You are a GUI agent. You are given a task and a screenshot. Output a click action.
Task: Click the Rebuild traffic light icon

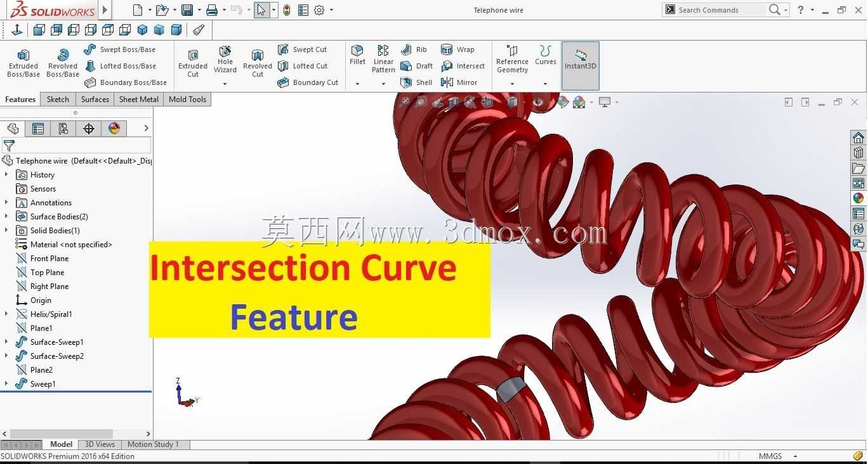[287, 10]
